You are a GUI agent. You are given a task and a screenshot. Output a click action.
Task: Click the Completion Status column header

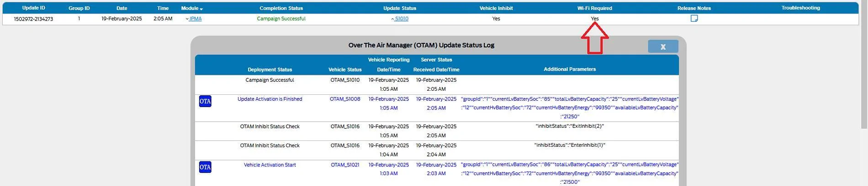(x=281, y=8)
